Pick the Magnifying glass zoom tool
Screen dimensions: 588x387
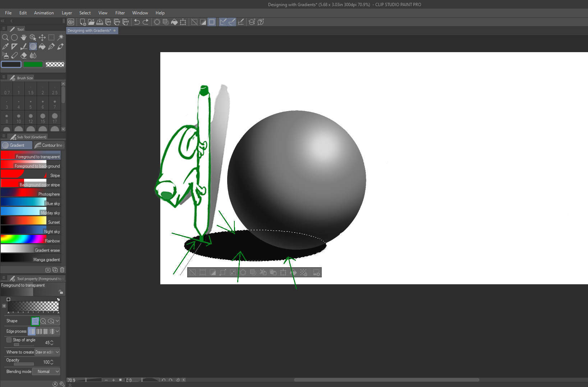(x=5, y=37)
